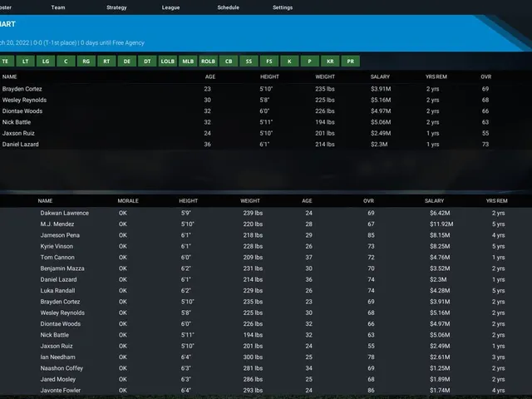Select Jaxson Ruiz in the depth chart
This screenshot has width=532, height=399.
tap(18, 133)
